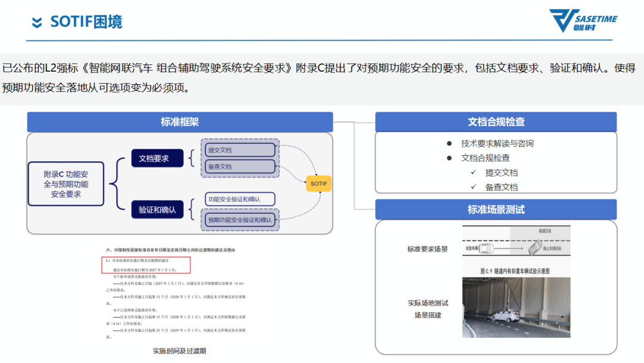The height and width of the screenshot is (363, 644).
Task: Open the tunnel test schematic diagram image
Action: [516, 241]
